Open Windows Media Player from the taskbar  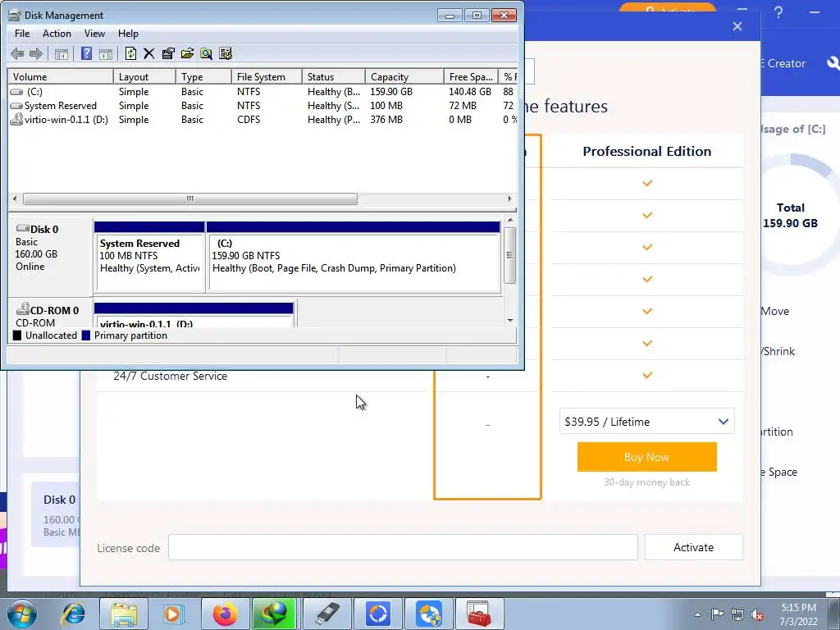[x=173, y=614]
